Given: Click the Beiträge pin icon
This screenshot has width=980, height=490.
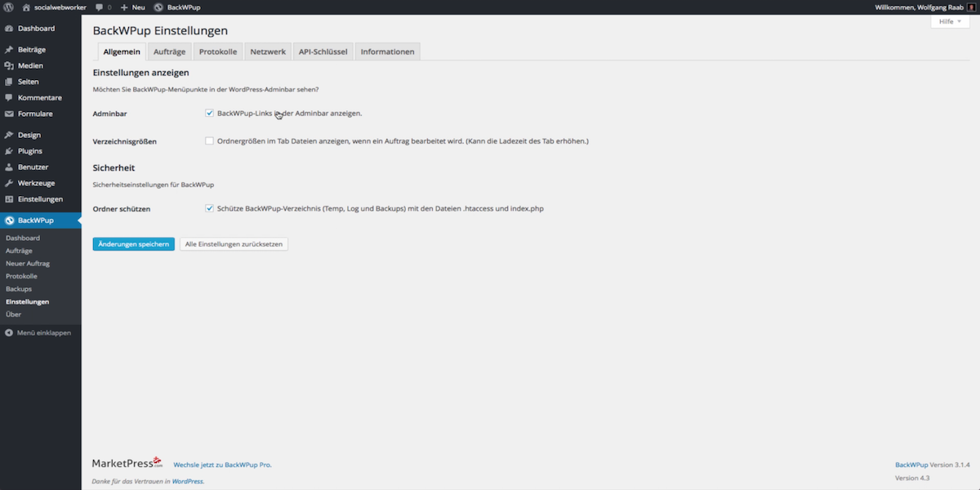Looking at the screenshot, I should point(9,50).
